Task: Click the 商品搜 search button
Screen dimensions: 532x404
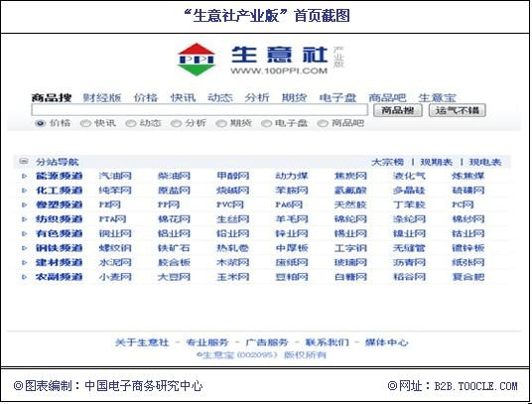Action: point(398,110)
